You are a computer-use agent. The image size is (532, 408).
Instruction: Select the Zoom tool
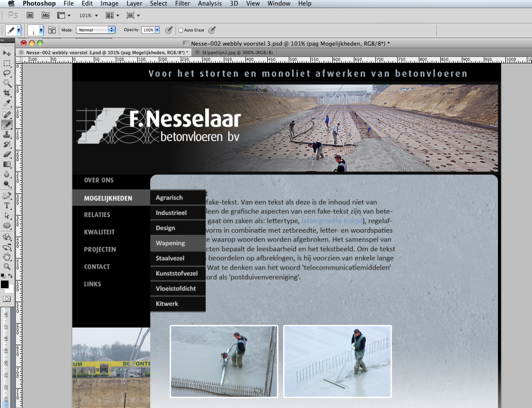coord(7,267)
